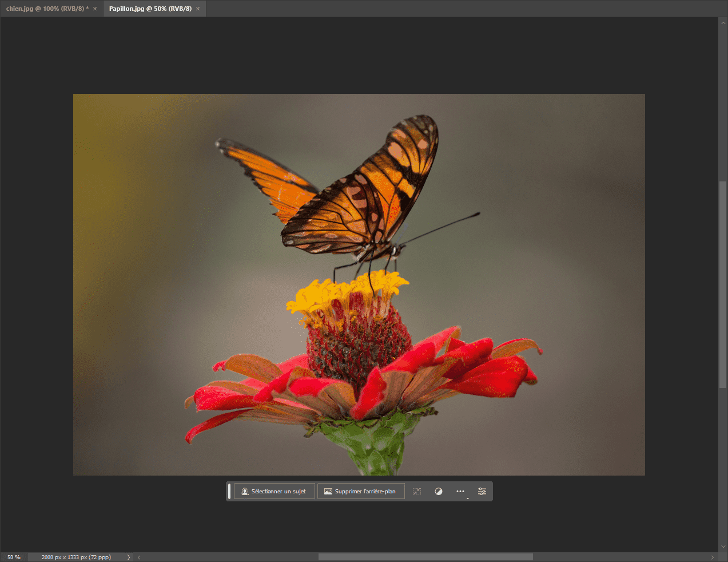Screen dimensions: 728x562
Task: Grab the contextual task bar drag handle
Action: coord(229,492)
